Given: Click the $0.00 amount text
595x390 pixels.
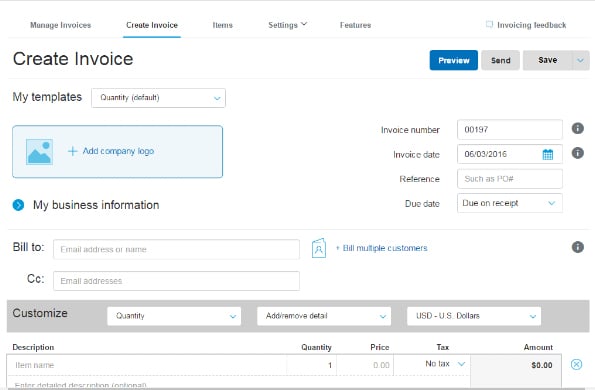Looking at the screenshot, I should [x=542, y=365].
